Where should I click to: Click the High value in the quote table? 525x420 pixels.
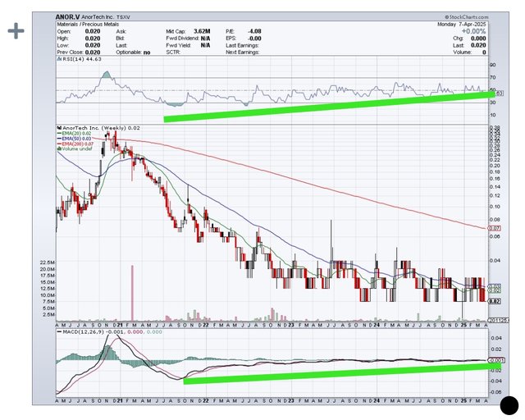tap(93, 39)
